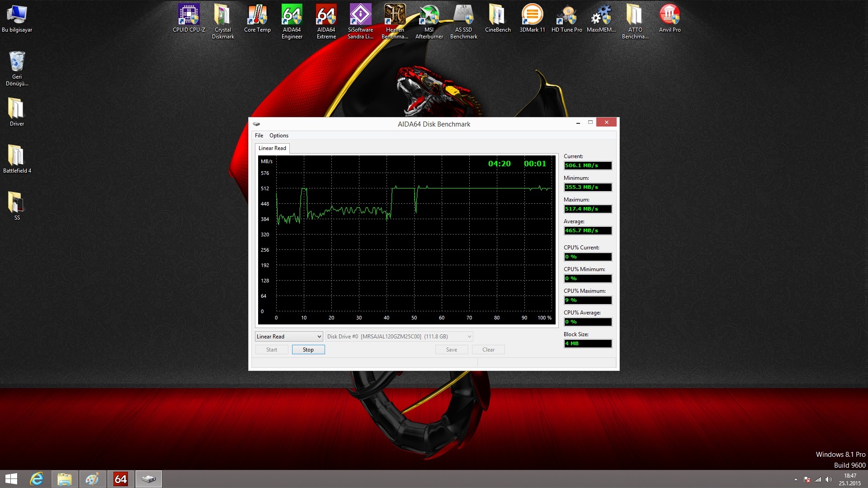This screenshot has width=868, height=488.
Task: Click the network signal tray icon
Action: [x=818, y=479]
